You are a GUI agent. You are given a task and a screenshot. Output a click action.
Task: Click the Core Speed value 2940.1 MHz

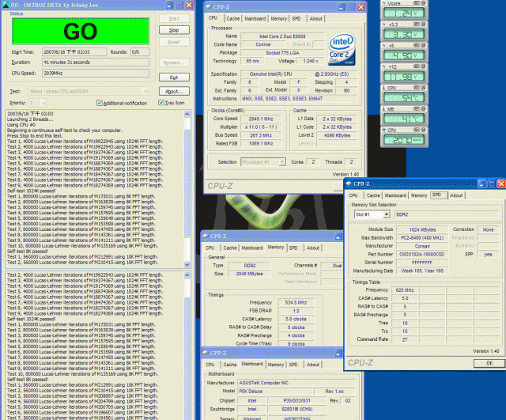(x=261, y=119)
